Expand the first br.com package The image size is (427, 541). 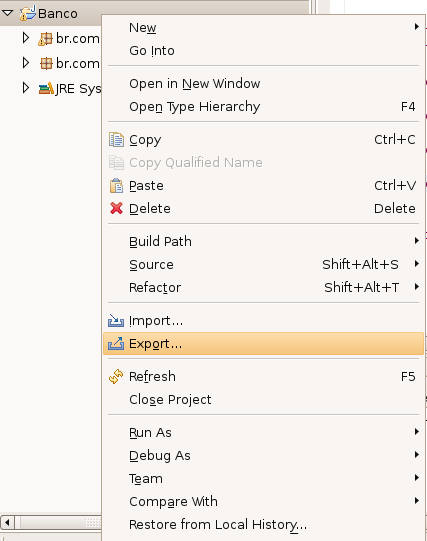click(26, 38)
